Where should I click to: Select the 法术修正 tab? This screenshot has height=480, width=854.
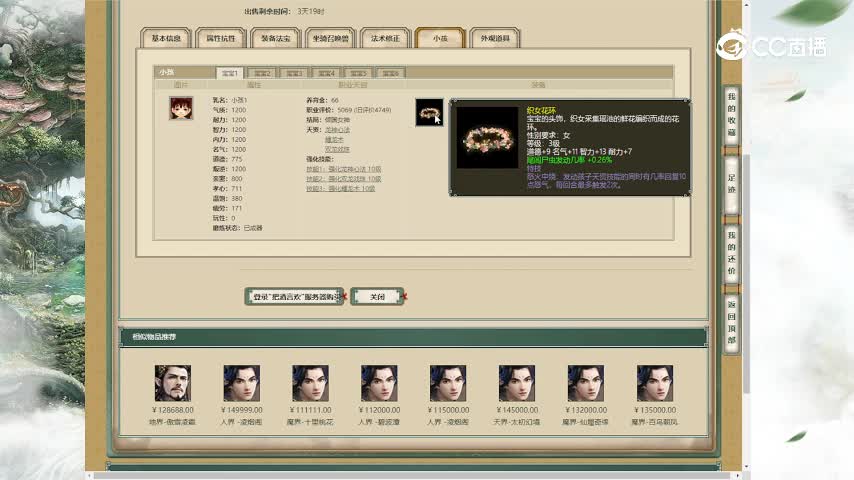point(386,38)
